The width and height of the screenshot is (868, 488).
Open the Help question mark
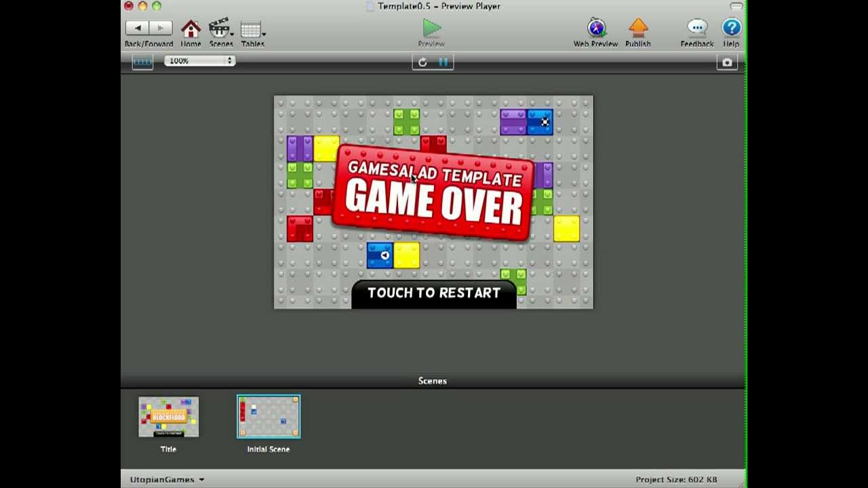point(731,28)
